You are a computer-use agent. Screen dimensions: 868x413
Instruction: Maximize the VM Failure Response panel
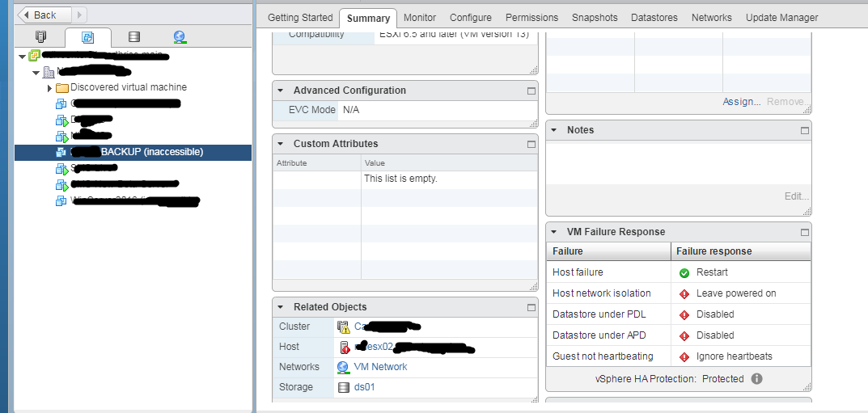click(804, 232)
